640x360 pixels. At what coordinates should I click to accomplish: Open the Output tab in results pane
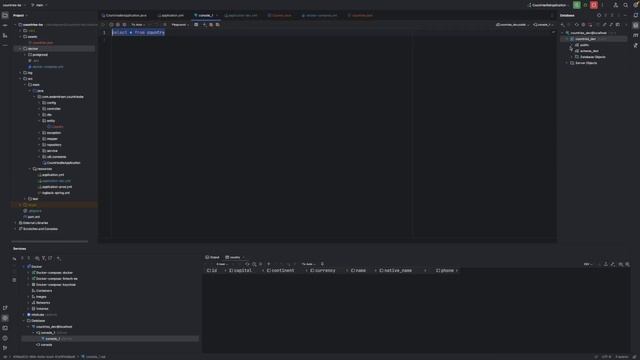(212, 257)
